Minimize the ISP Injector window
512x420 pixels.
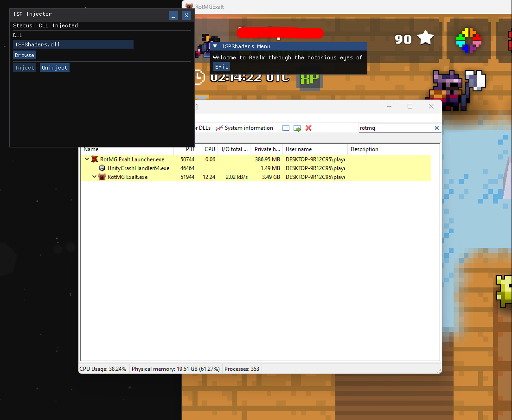point(173,15)
